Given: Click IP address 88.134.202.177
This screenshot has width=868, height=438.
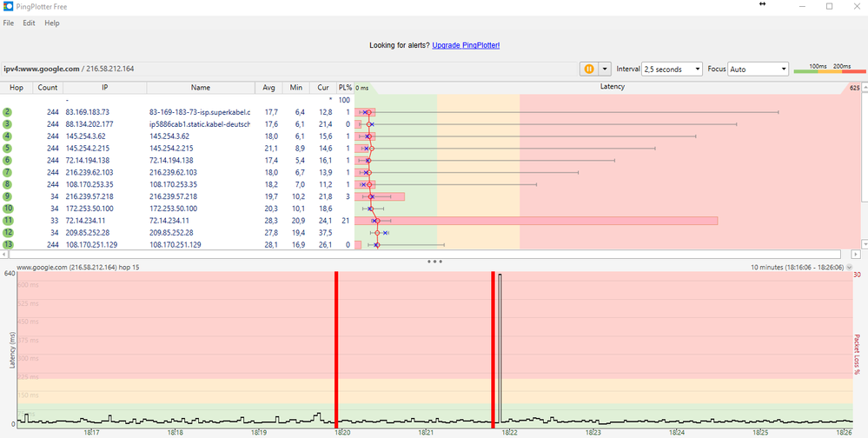Looking at the screenshot, I should 89,124.
